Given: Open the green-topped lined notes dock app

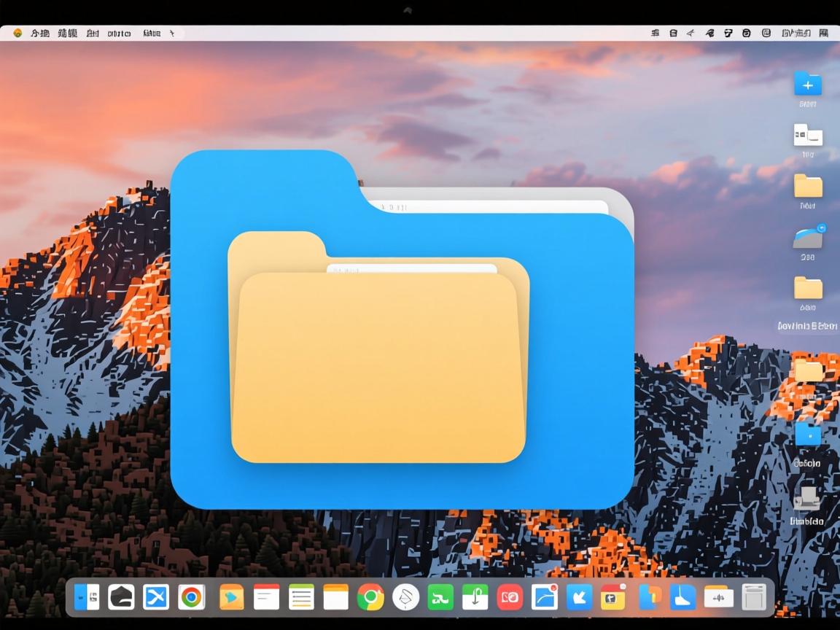Looking at the screenshot, I should coord(301,598).
